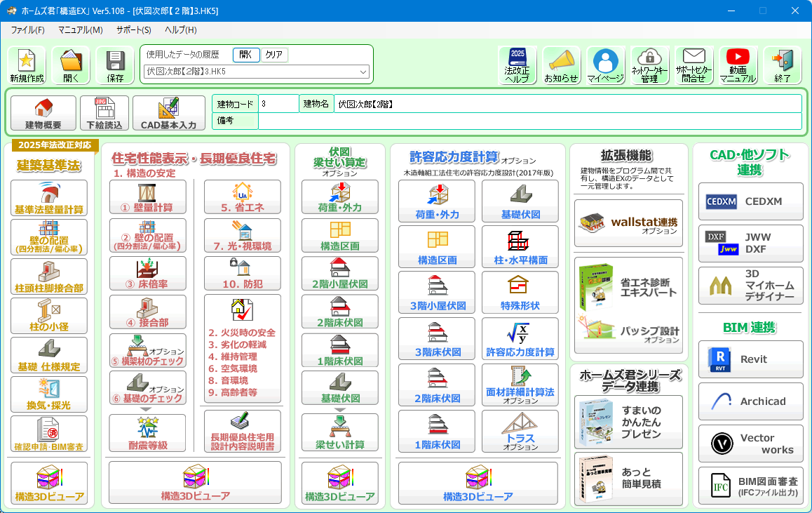Click into the 備考 notes field
Image resolution: width=812 pixels, height=513 pixels.
(529, 121)
